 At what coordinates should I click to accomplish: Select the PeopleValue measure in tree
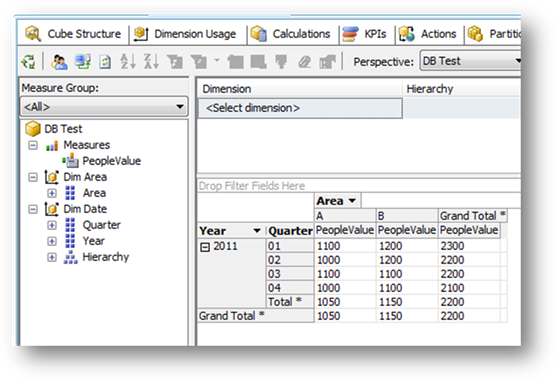[111, 161]
